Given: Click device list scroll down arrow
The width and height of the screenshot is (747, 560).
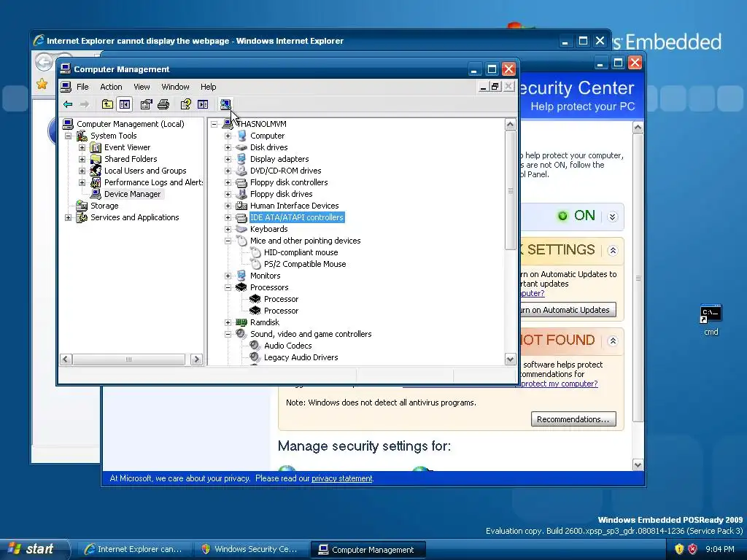Looking at the screenshot, I should point(510,359).
